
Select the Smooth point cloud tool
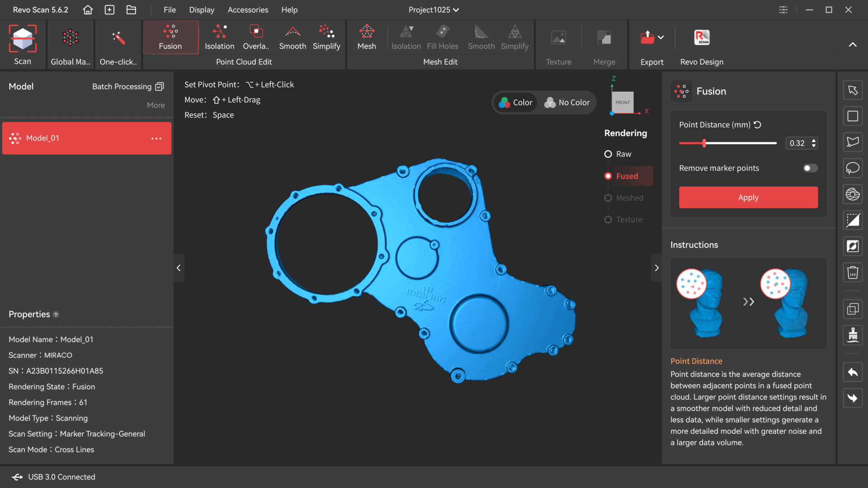[292, 38]
